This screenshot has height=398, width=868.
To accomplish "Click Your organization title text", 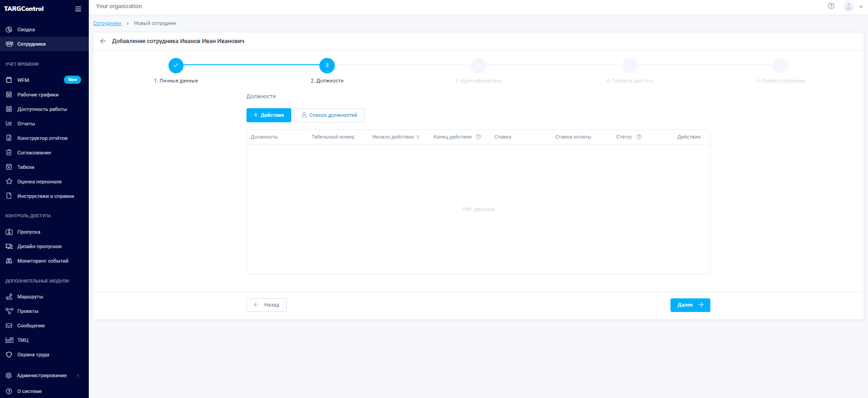I will [x=119, y=6].
